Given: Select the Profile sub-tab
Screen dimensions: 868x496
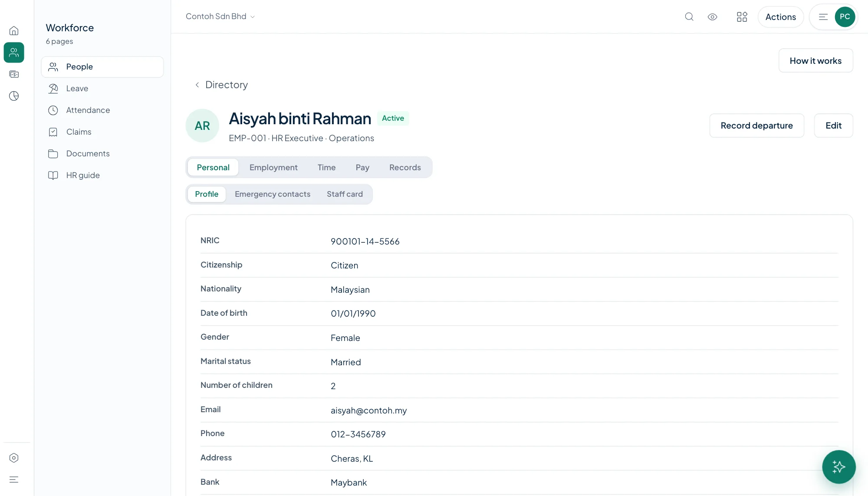Looking at the screenshot, I should pyautogui.click(x=207, y=194).
